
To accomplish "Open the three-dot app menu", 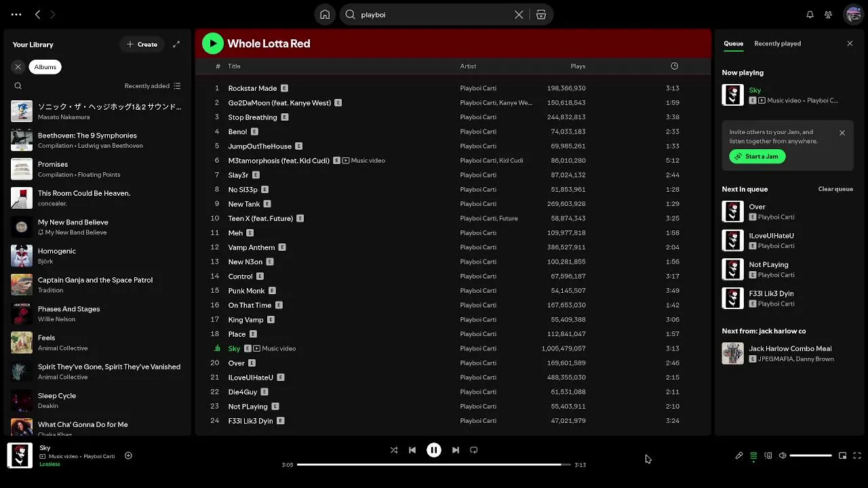I will tap(16, 14).
